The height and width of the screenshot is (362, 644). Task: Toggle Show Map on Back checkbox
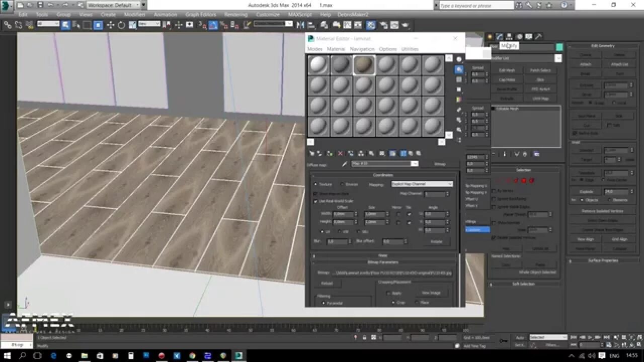coord(315,194)
